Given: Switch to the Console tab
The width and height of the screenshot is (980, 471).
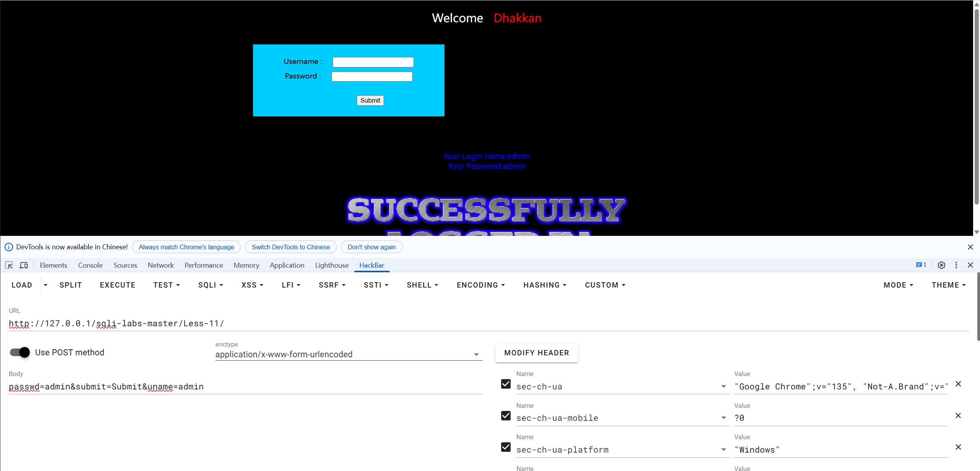Looking at the screenshot, I should 90,265.
